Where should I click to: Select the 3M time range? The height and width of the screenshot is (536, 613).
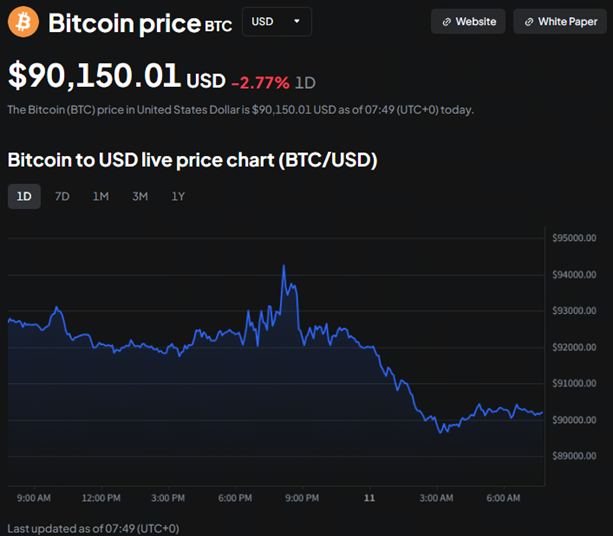point(140,196)
